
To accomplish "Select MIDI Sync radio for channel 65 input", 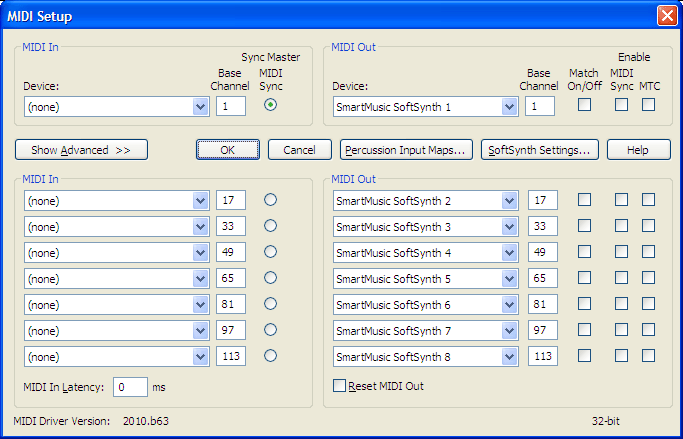I will click(270, 277).
